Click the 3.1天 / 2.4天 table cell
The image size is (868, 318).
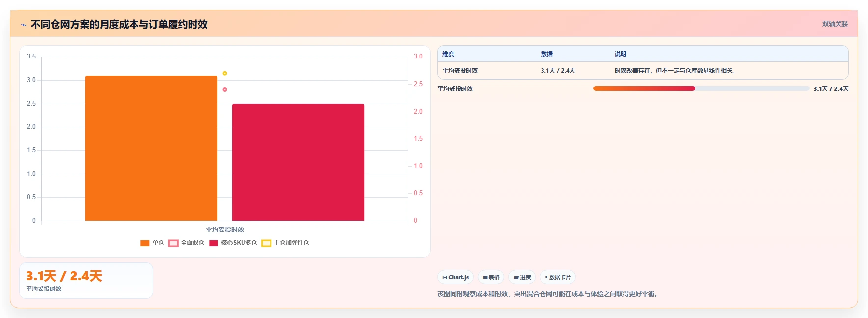(x=558, y=71)
